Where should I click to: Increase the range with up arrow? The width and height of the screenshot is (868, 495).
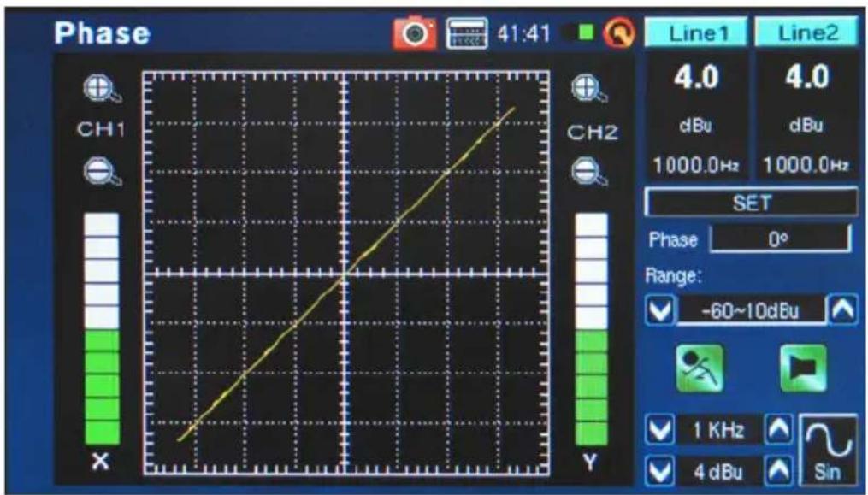842,310
